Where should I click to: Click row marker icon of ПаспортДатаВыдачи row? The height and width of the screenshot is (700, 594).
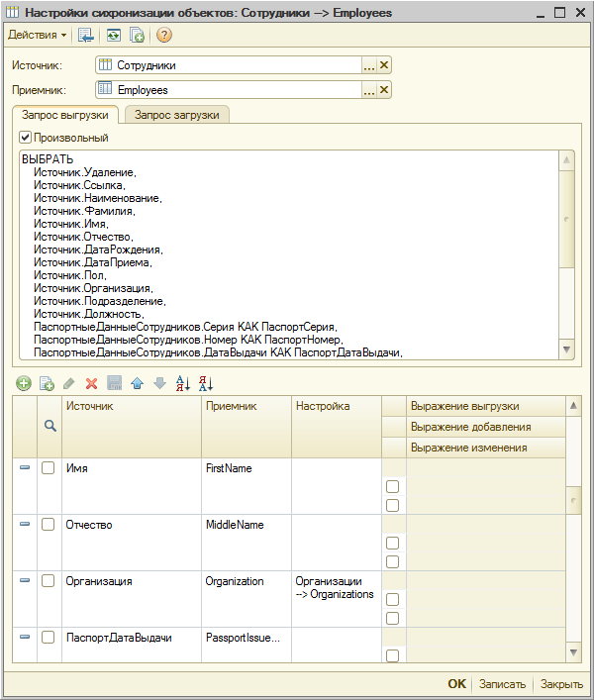coord(25,637)
